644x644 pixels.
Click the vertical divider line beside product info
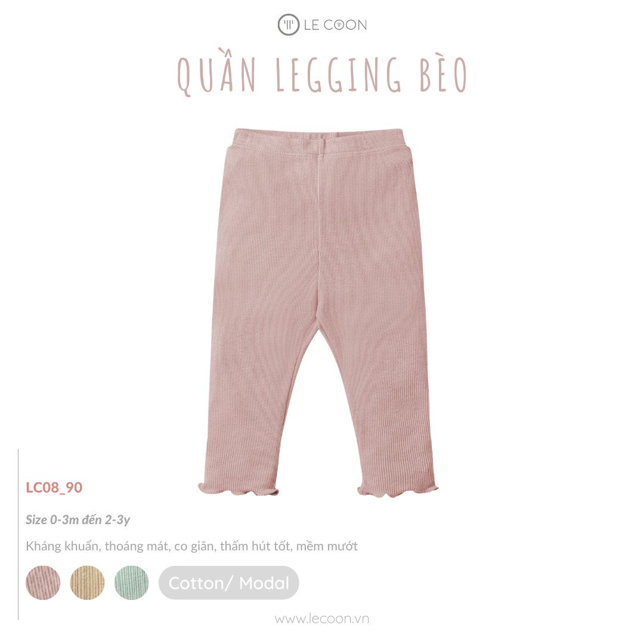point(18,534)
